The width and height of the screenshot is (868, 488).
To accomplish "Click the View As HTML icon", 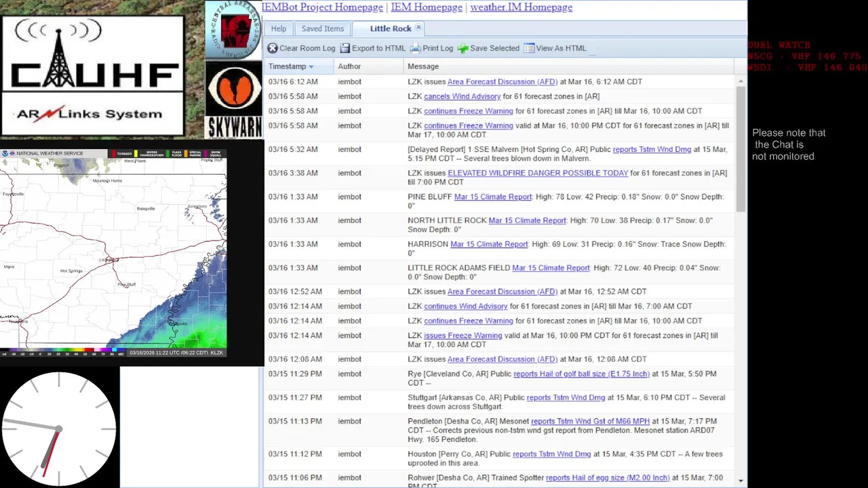I will [x=529, y=48].
